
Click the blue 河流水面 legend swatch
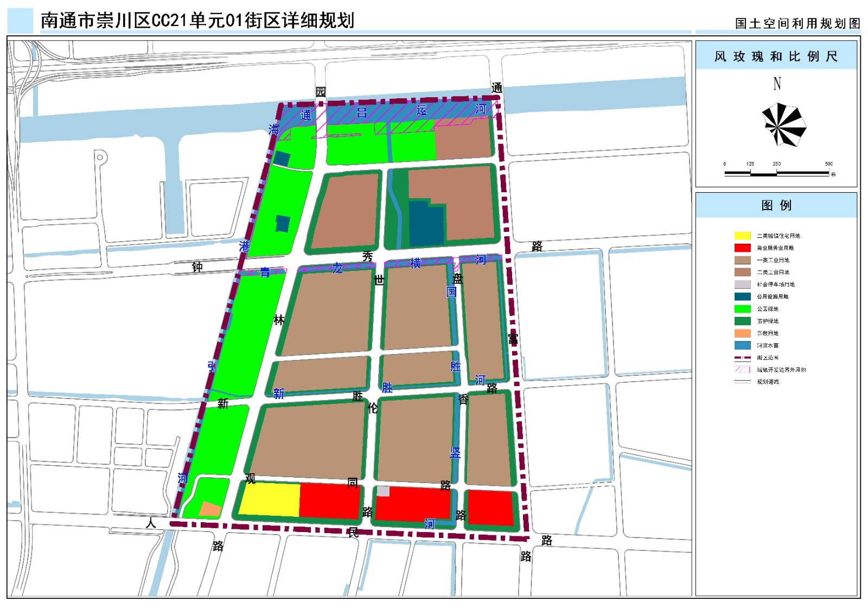coord(742,345)
